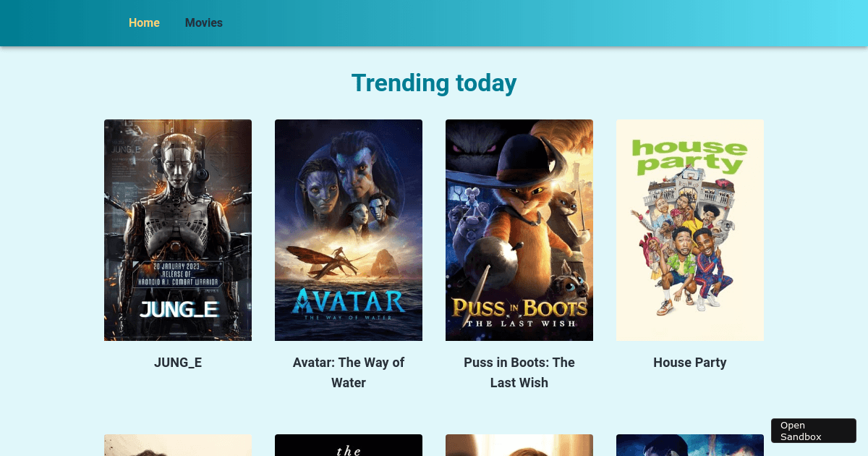Click the Trending today heading
868x456 pixels.
tap(434, 83)
